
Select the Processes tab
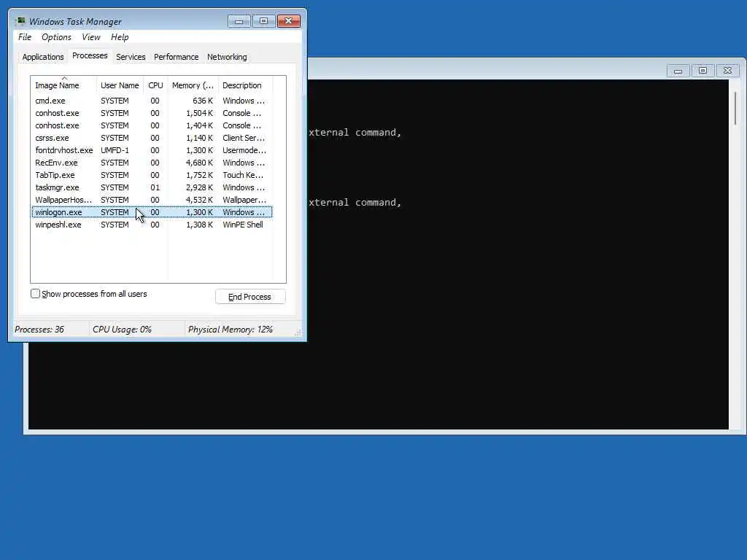90,55
